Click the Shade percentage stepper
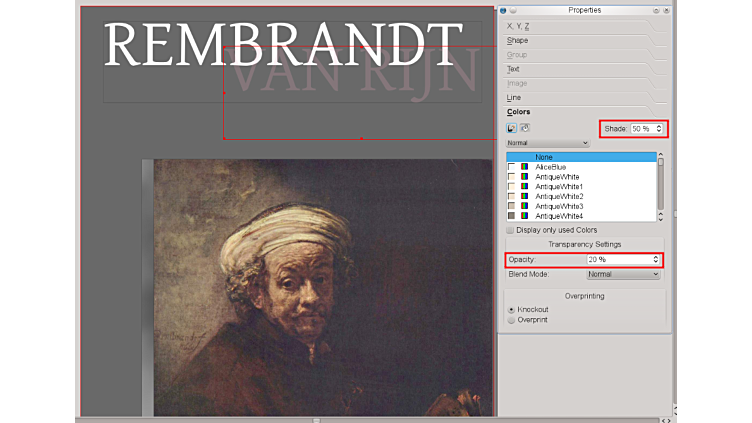This screenshot has height=423, width=752. pos(659,129)
